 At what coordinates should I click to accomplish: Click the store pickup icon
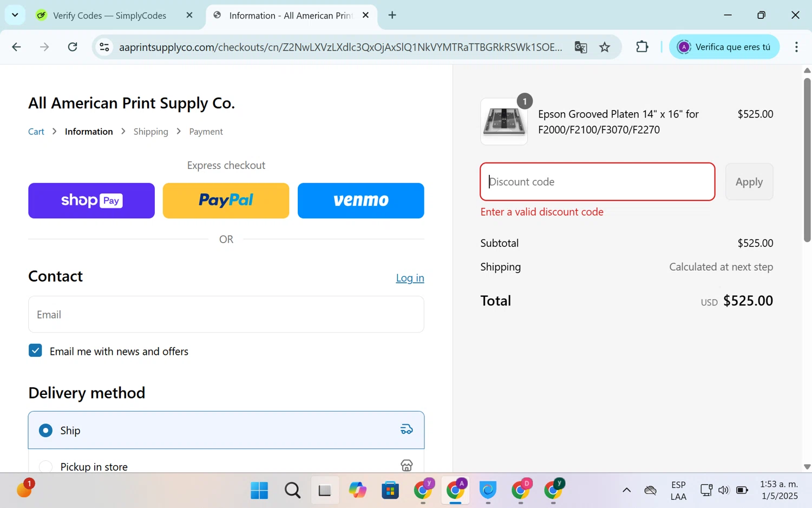[x=407, y=465]
